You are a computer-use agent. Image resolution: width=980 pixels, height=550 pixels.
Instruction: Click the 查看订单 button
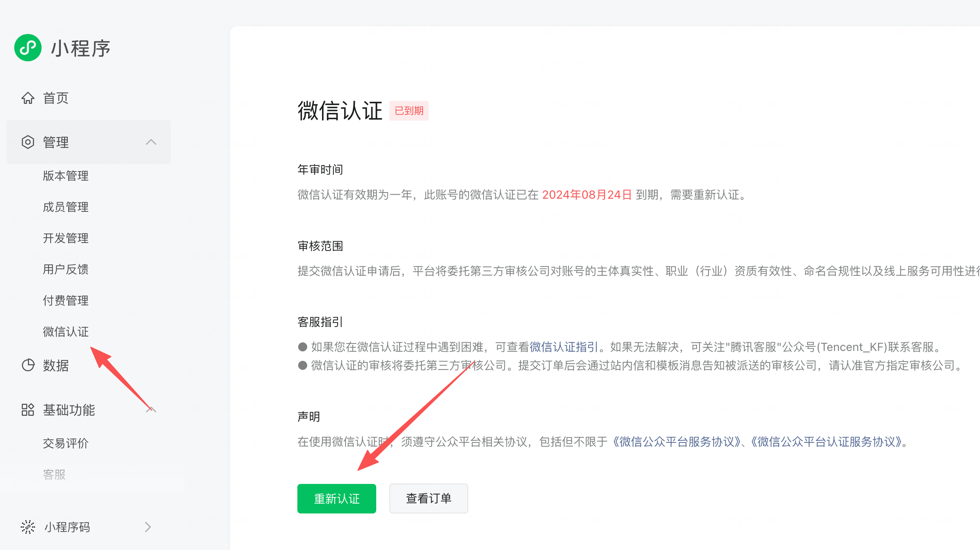point(428,498)
